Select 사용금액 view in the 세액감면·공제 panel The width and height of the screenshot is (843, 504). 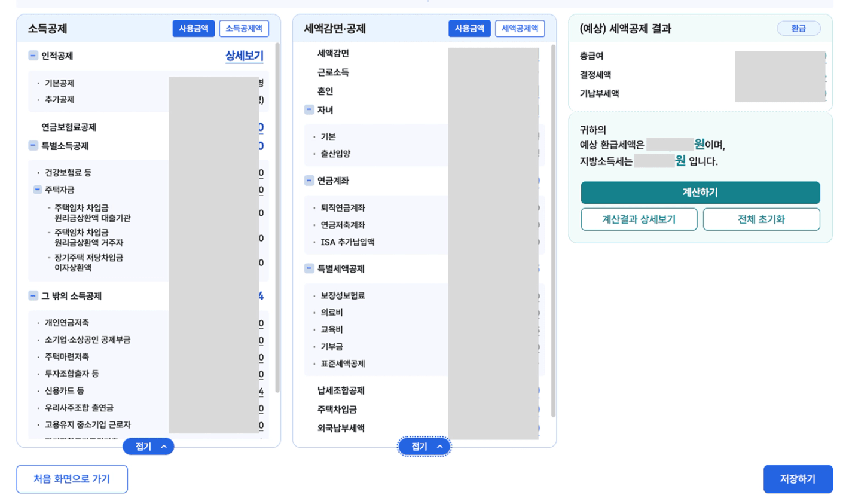point(469,28)
